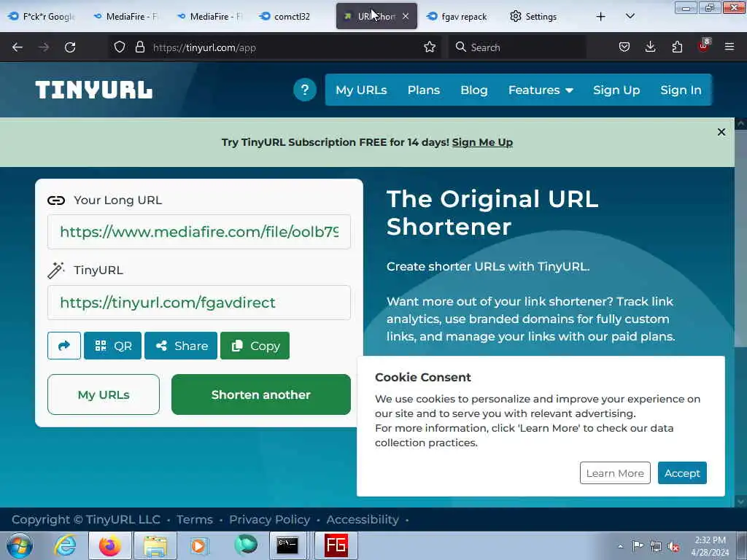Switch to the fgav repack tab
Image resolution: width=747 pixels, height=560 pixels.
click(457, 17)
